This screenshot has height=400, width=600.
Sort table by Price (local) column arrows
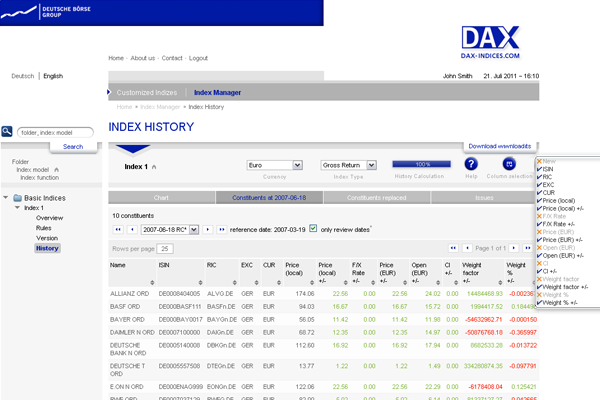pyautogui.click(x=312, y=282)
